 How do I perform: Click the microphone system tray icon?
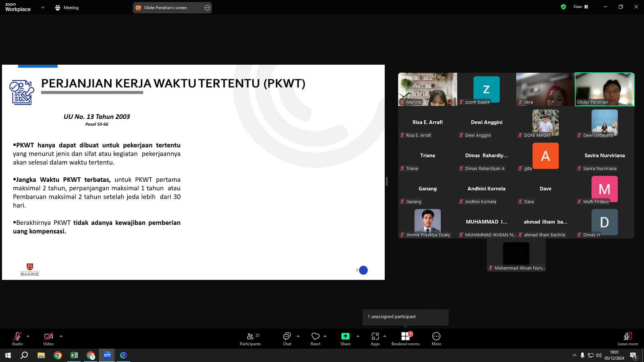[583, 355]
